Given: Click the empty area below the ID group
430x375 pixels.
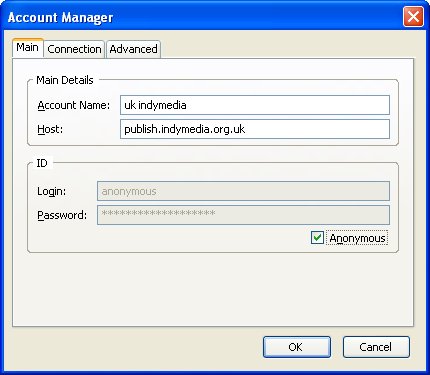Looking at the screenshot, I should click(213, 289).
